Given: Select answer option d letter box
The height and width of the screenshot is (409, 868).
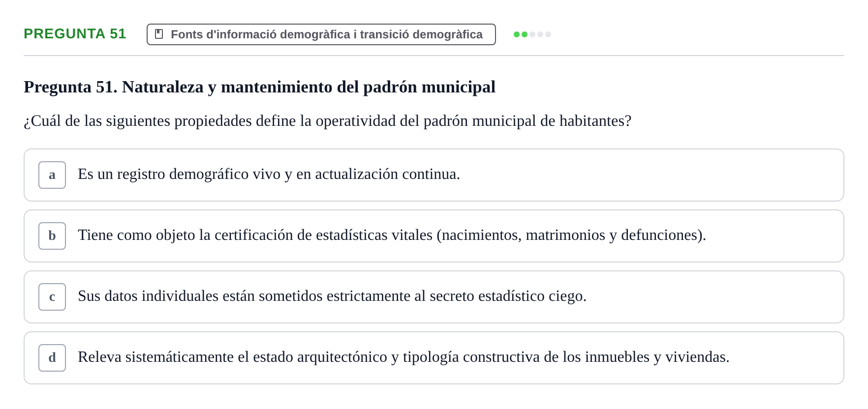Looking at the screenshot, I should tap(52, 358).
